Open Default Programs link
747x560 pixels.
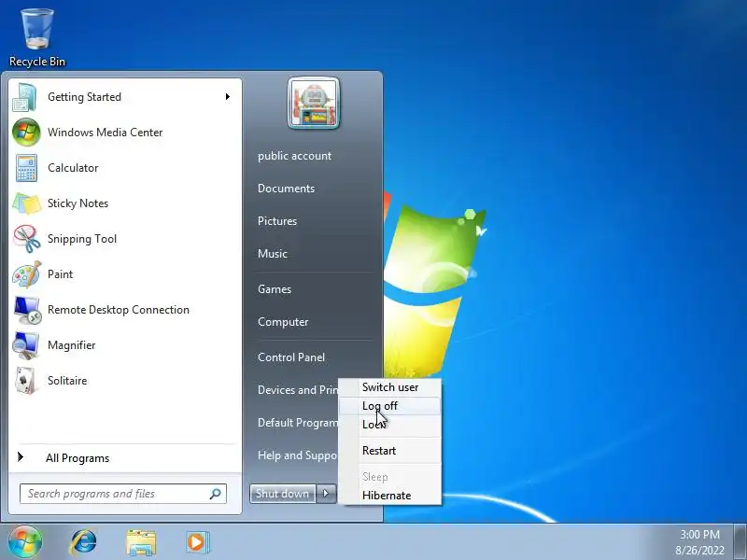[x=298, y=423]
